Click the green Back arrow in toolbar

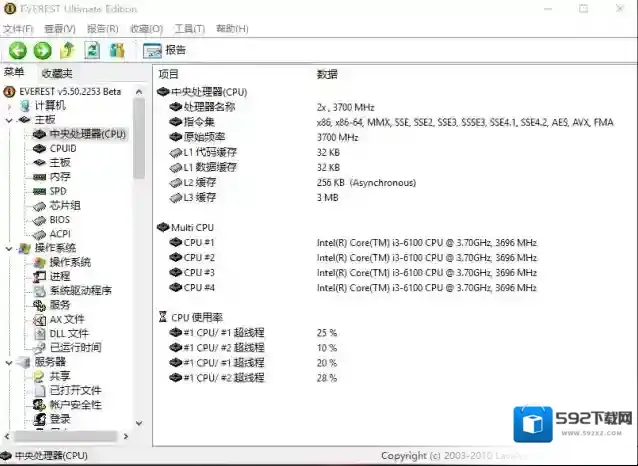[18, 50]
